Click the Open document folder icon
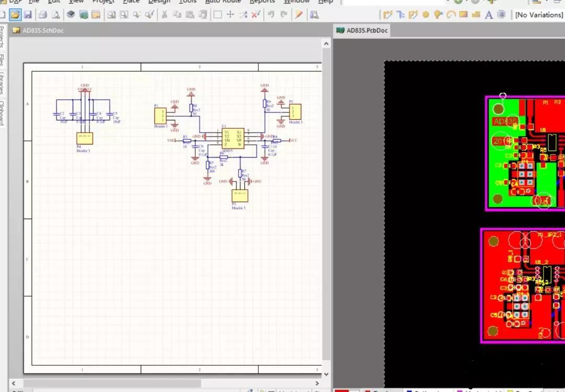The height and width of the screenshot is (392, 565). click(15, 15)
